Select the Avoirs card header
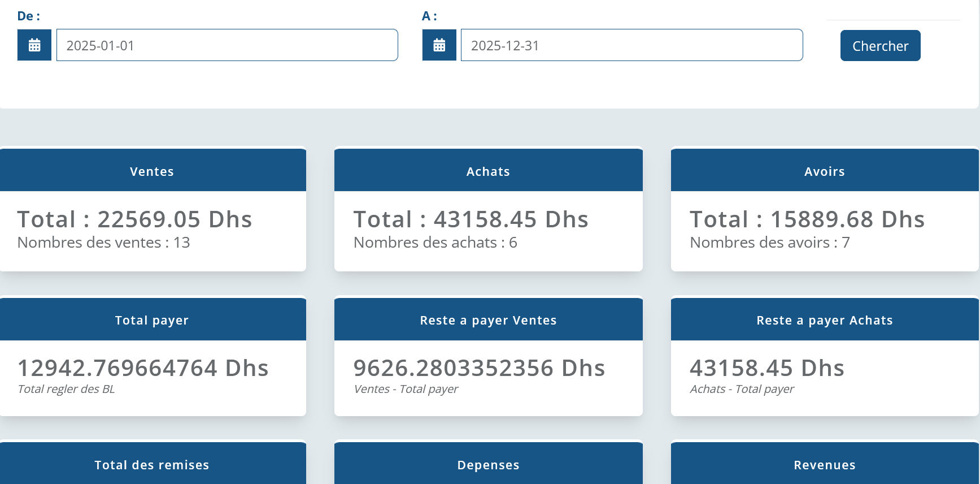The width and height of the screenshot is (980, 484). click(x=824, y=171)
